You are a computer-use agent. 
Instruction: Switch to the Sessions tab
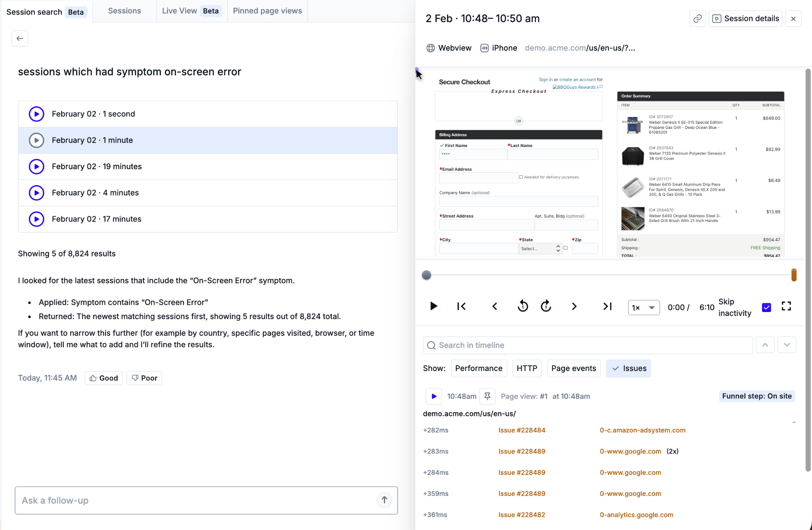coord(124,11)
